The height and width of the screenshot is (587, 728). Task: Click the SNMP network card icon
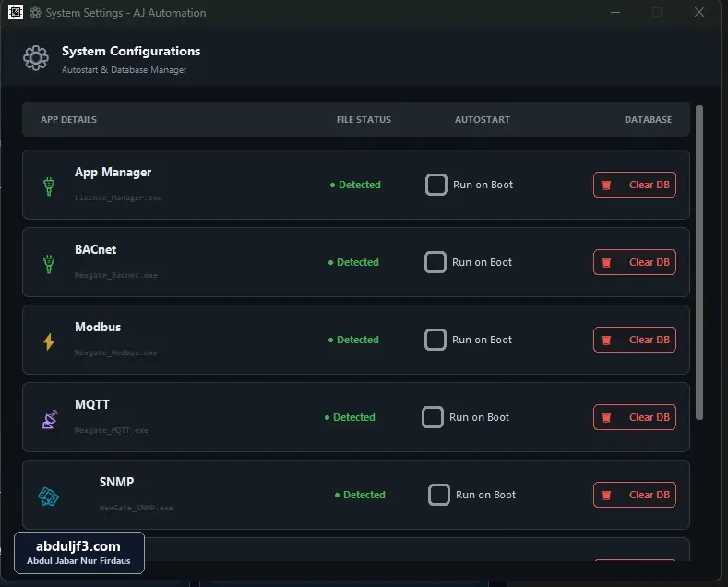48,497
